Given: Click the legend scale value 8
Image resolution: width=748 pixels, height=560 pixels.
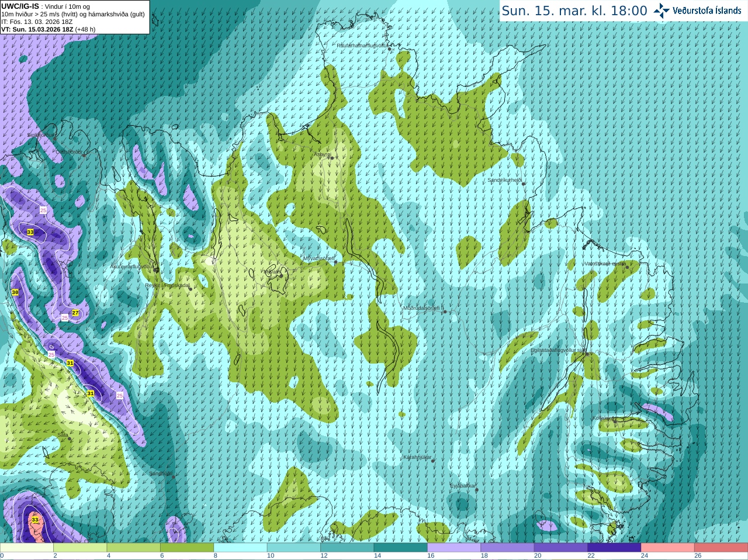Looking at the screenshot, I should point(216,556).
